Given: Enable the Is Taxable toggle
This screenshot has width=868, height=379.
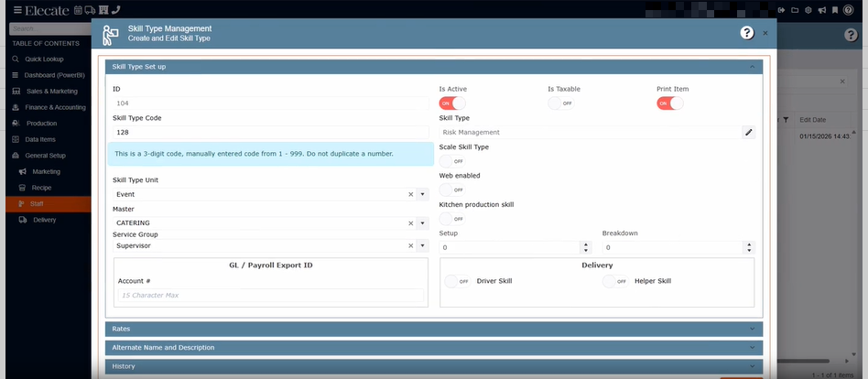Looking at the screenshot, I should pos(560,103).
